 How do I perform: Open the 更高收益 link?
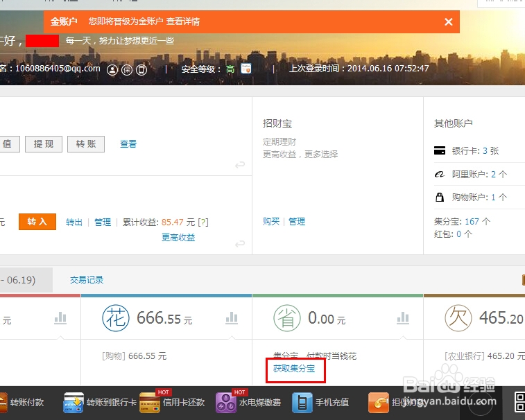coord(178,237)
